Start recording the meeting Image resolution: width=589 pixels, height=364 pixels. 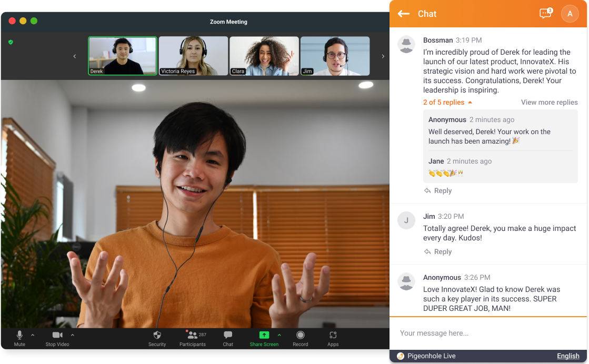point(300,338)
